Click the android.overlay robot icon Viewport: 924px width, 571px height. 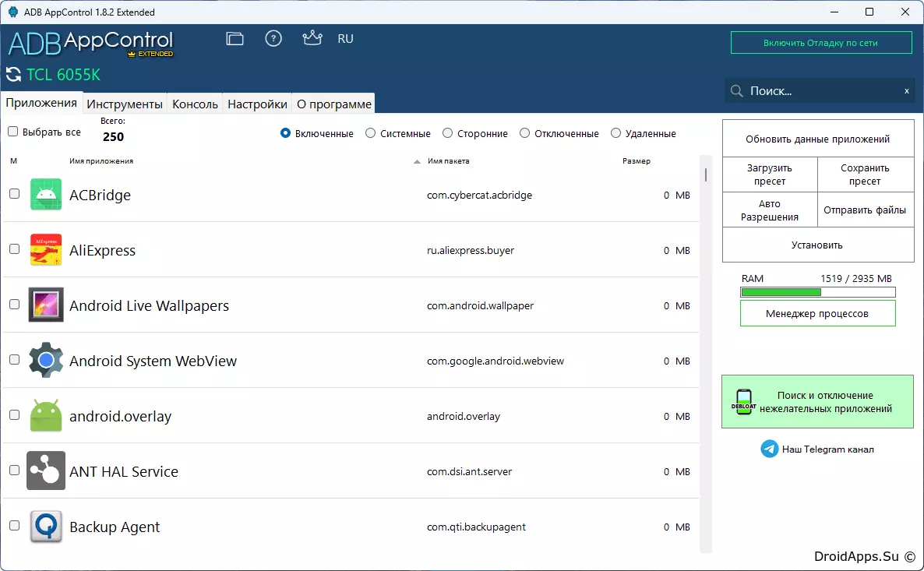point(46,415)
